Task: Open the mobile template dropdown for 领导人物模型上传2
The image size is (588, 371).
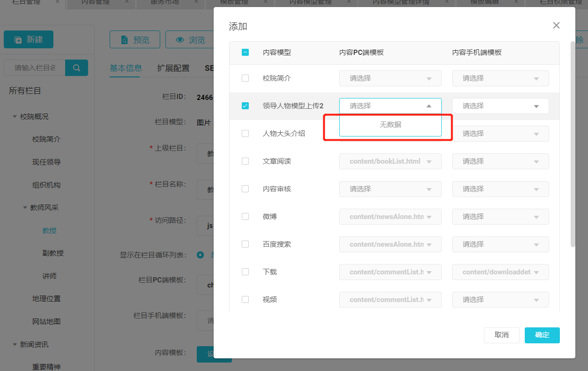Action: [500, 106]
